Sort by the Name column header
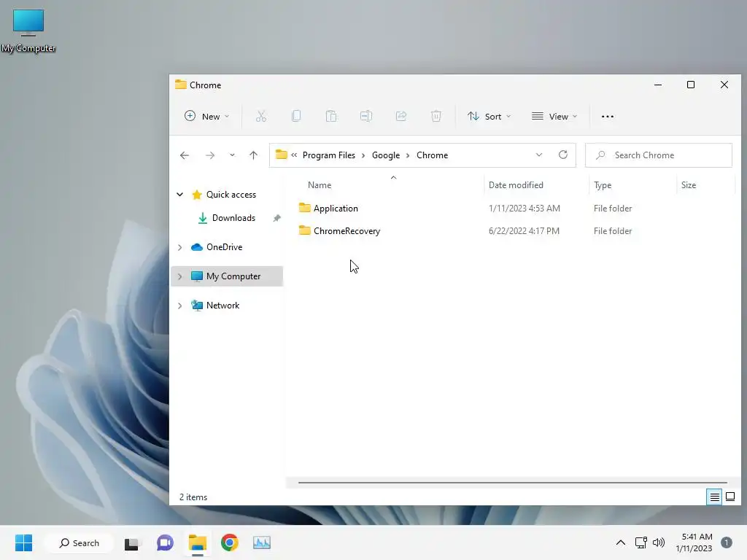 320,185
